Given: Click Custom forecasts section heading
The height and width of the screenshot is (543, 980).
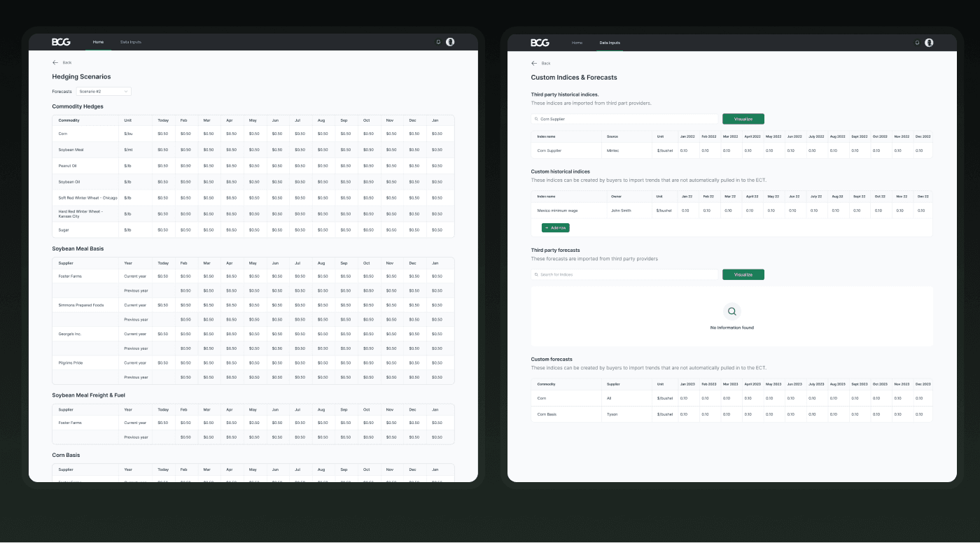Looking at the screenshot, I should [x=552, y=359].
